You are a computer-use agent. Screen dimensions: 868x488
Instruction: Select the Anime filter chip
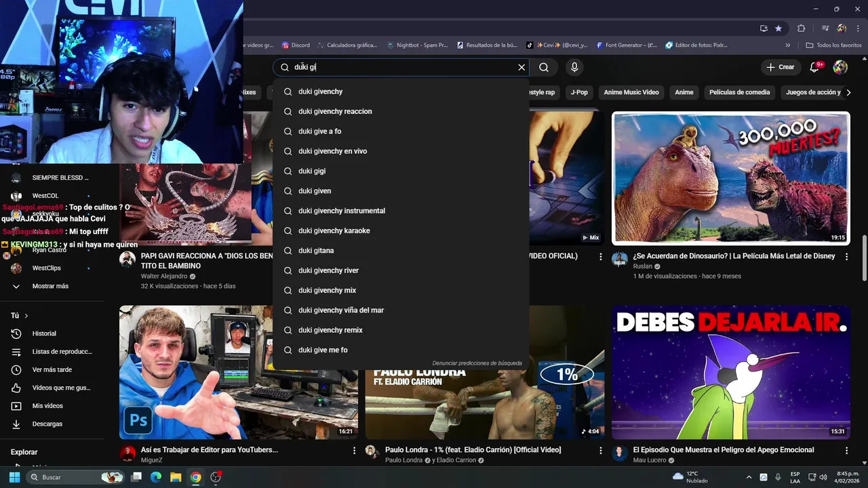click(684, 92)
